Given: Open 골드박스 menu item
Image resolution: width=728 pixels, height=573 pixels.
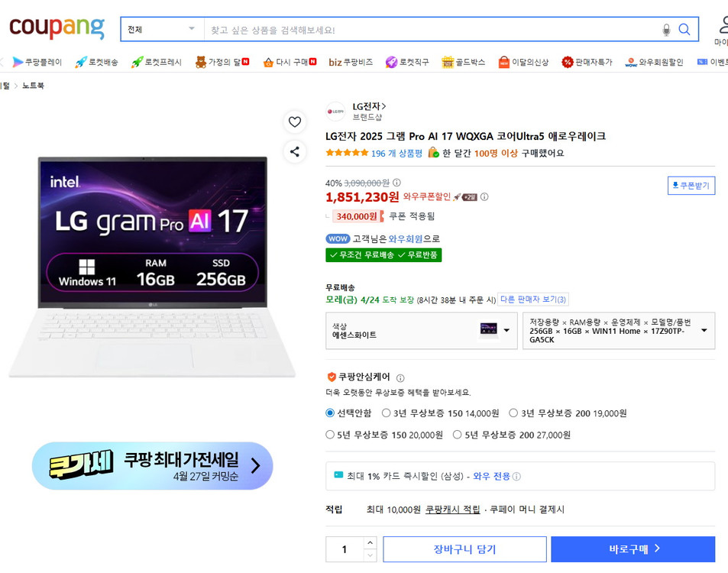Looking at the screenshot, I should 463,62.
